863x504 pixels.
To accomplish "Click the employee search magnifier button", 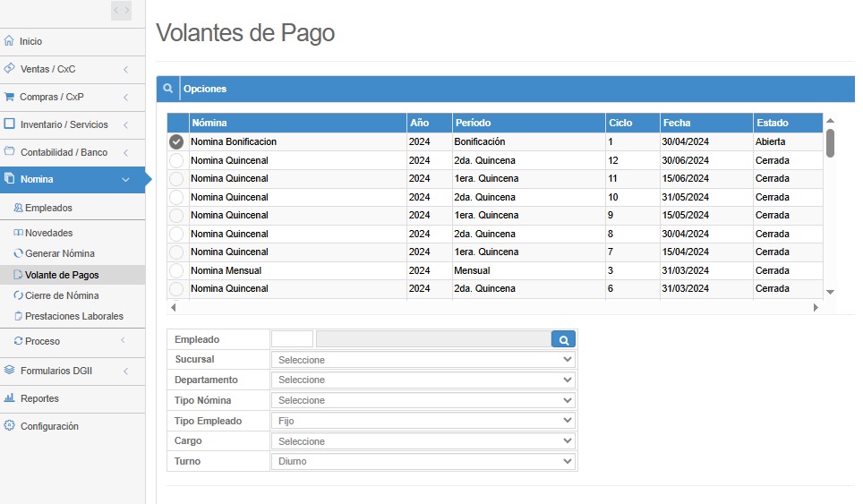I will tap(563, 339).
